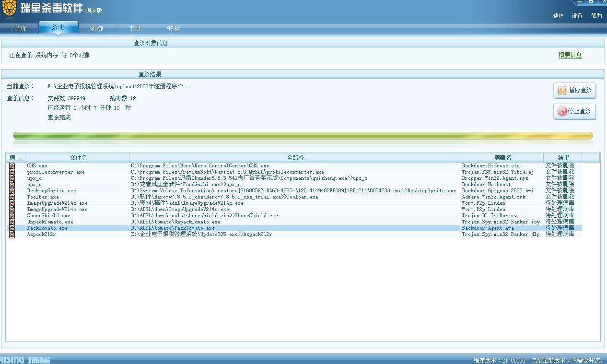This screenshot has width=607, height=364.
Task: Click virus name Backdoor.Agent.ava
Action: 488,228
